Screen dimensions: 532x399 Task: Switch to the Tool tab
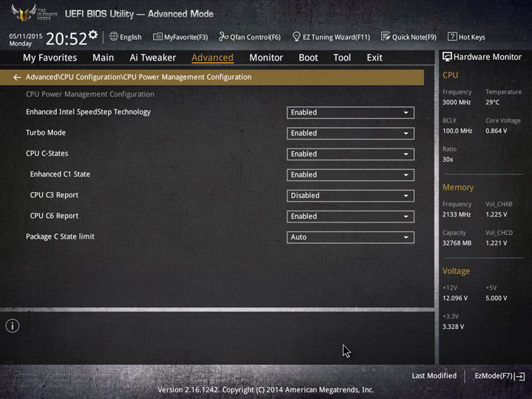click(342, 58)
